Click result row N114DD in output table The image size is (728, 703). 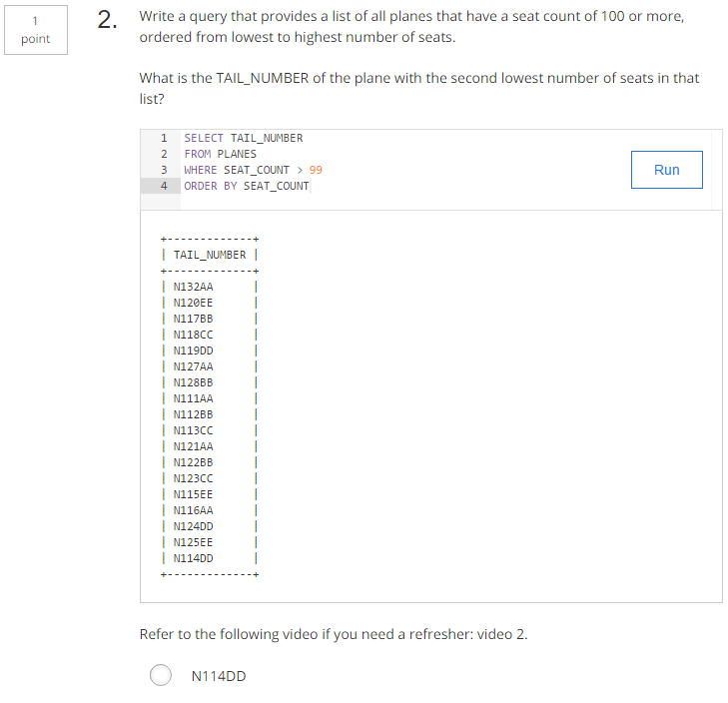tap(193, 558)
